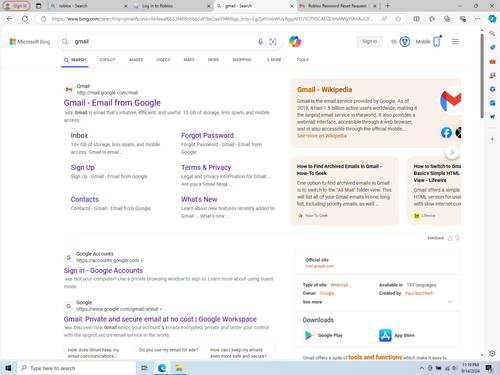Open the Forgot Password sitelink
The height and width of the screenshot is (375, 500).
click(x=207, y=135)
